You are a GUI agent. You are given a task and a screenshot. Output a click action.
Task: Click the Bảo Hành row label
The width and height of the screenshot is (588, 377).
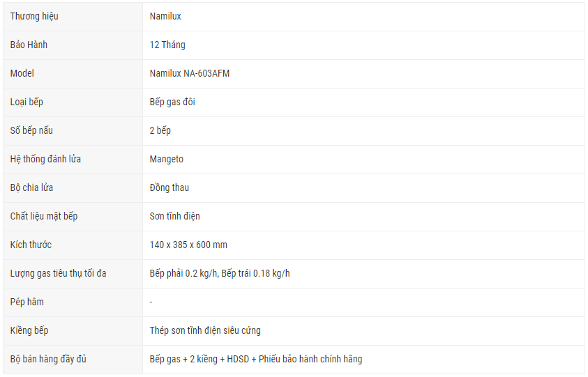(29, 45)
